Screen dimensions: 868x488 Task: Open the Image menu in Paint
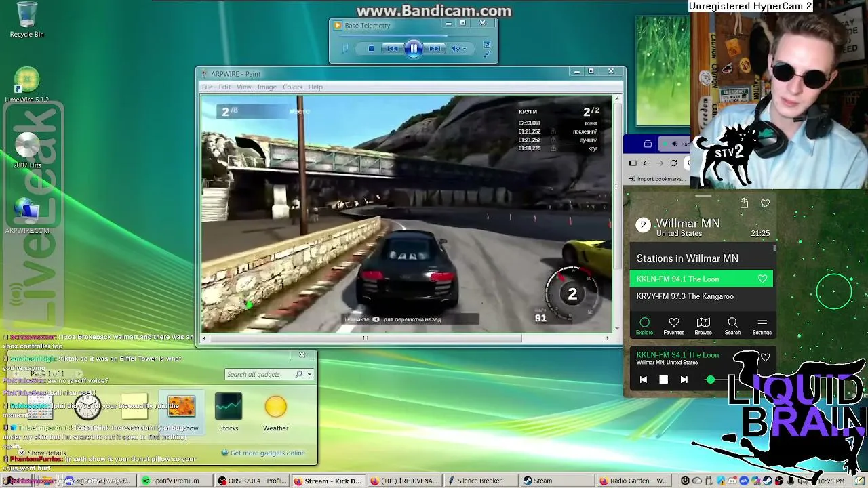pos(267,87)
